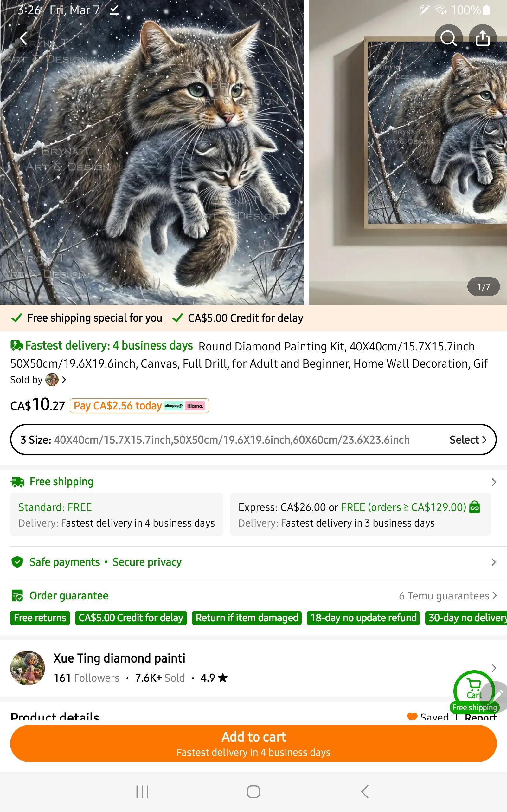Viewport: 507px width, 812px height.
Task: Tap the seller avatar next to Sold by
Action: click(x=52, y=380)
